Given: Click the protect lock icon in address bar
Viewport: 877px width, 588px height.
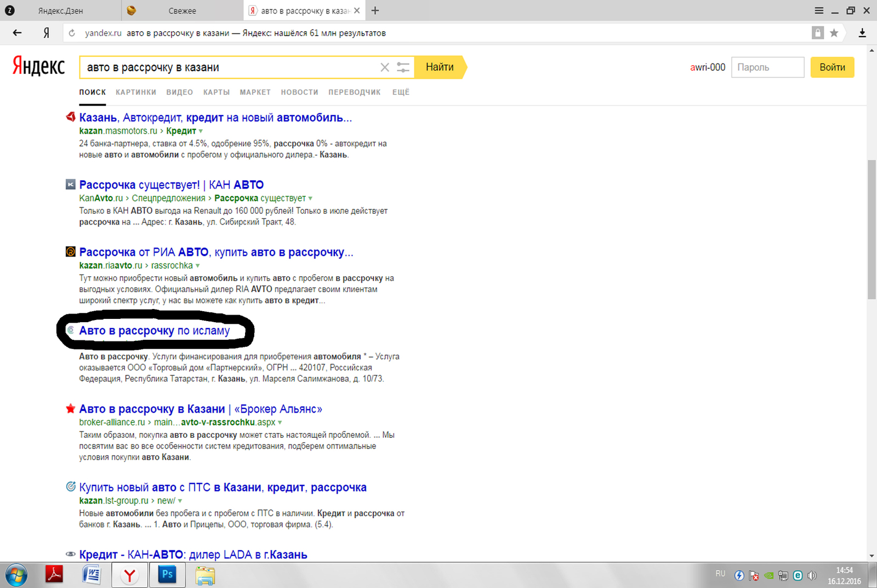Looking at the screenshot, I should pos(818,33).
